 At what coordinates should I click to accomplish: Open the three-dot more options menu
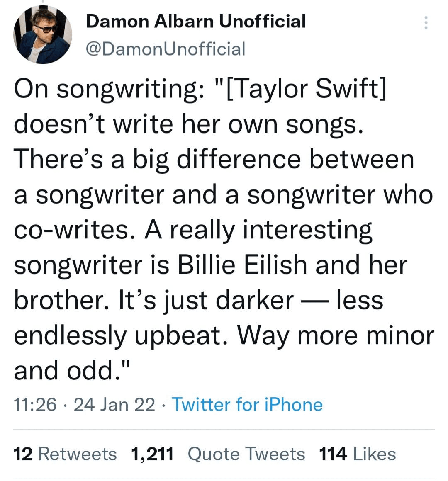click(x=426, y=23)
